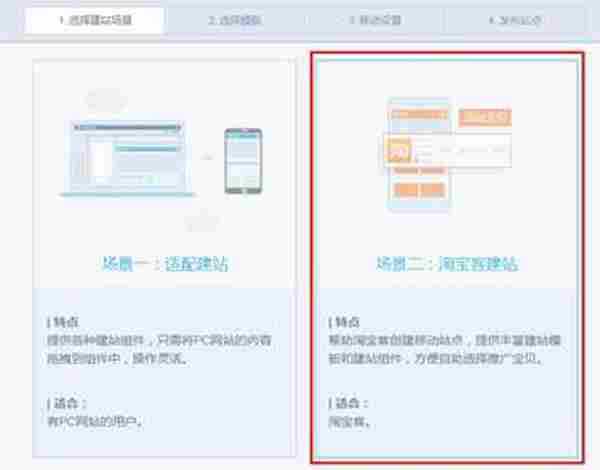Image resolution: width=600 pixels, height=470 pixels.
Task: Click the Taobao mobile page illustration
Action: 445,155
